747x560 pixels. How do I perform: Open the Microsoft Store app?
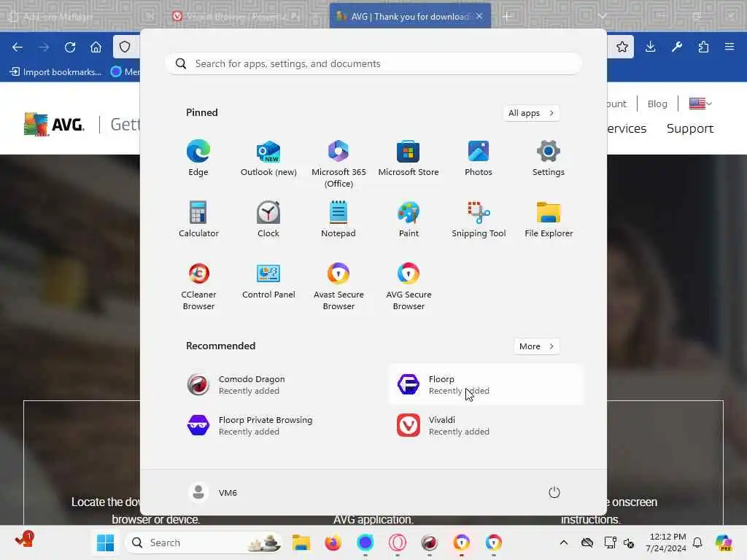409,158
